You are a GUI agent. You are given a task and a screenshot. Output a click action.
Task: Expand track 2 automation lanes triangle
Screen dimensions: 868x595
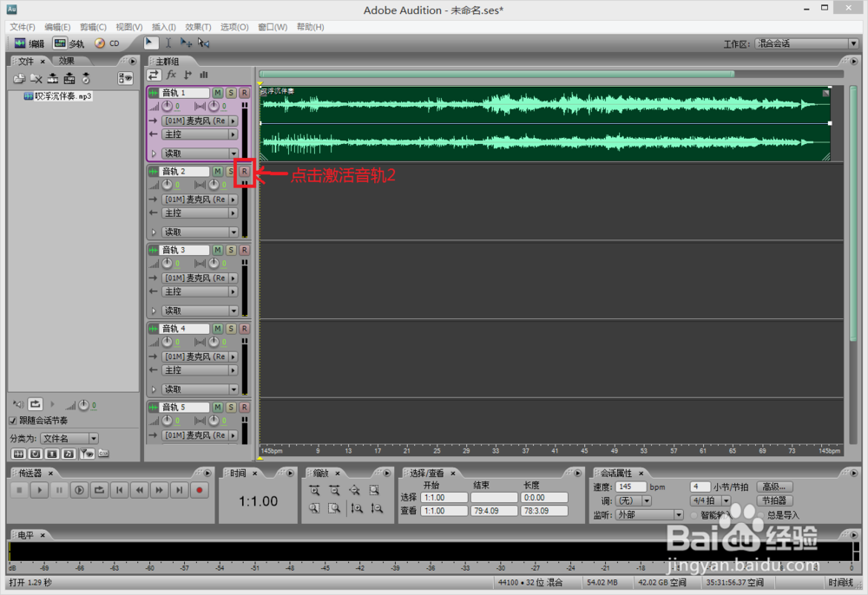(x=154, y=232)
